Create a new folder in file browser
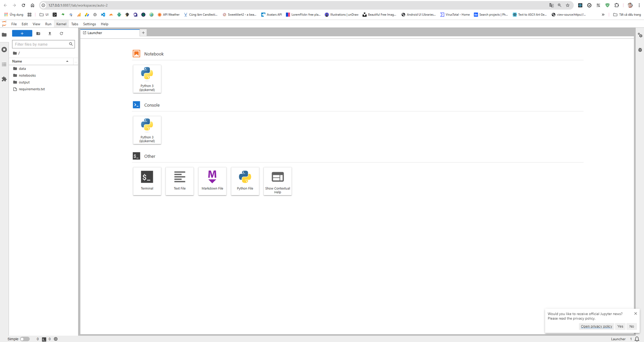The height and width of the screenshot is (342, 644). coord(38,34)
